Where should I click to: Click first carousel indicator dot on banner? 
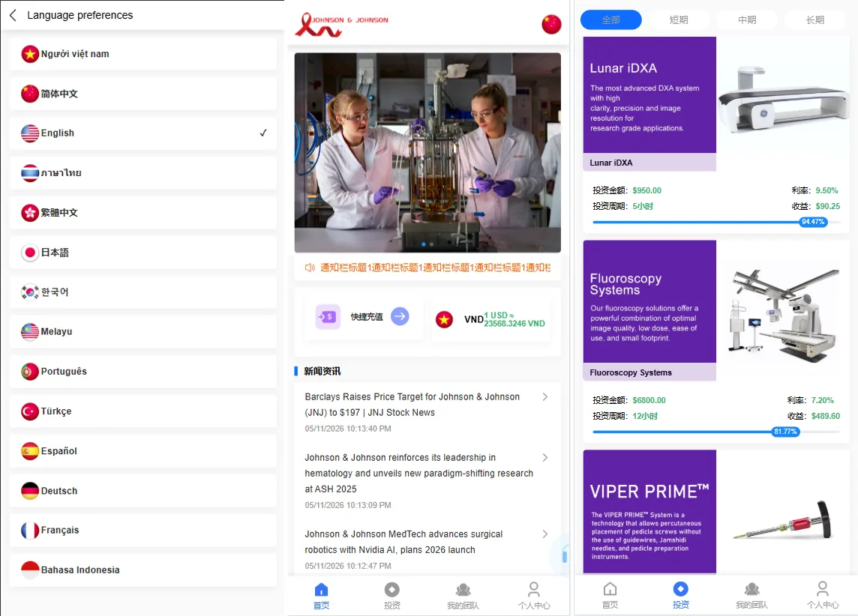click(x=424, y=244)
